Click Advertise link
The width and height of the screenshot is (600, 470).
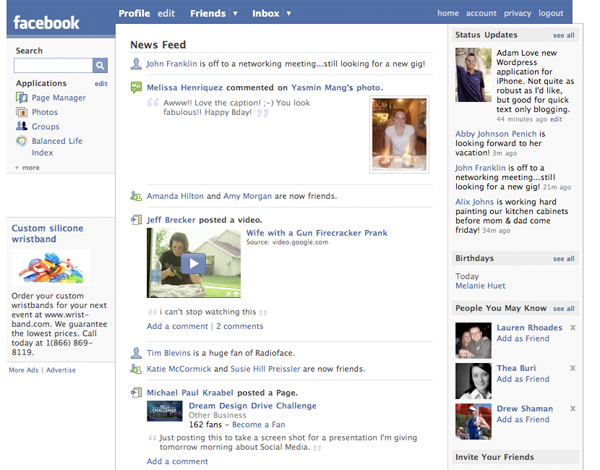click(61, 370)
